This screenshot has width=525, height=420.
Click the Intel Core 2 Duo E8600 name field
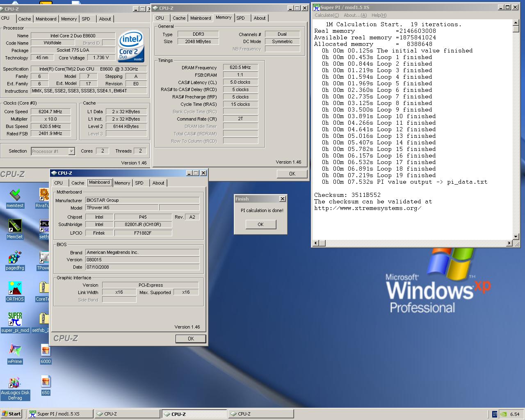click(x=73, y=36)
